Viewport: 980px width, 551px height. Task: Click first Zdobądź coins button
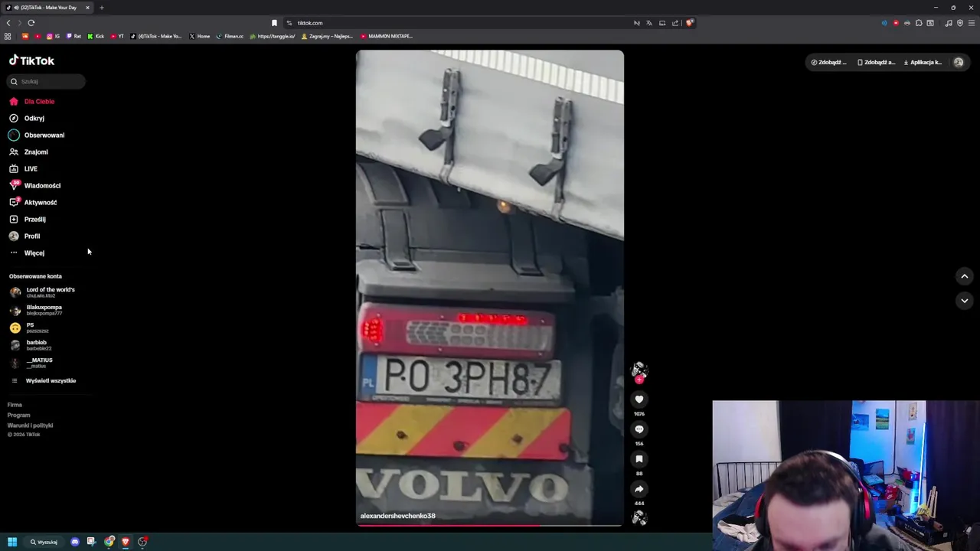tap(828, 62)
